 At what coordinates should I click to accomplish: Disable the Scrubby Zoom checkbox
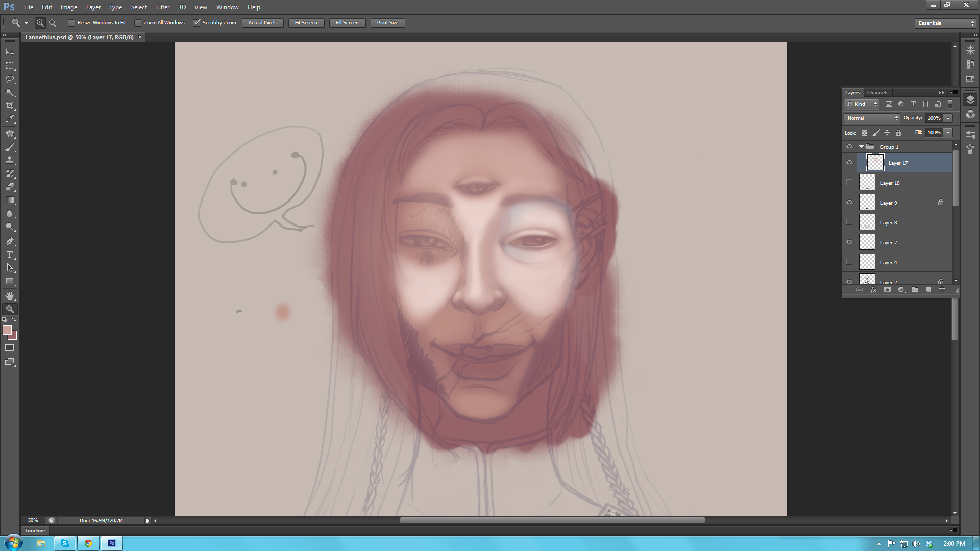coord(197,23)
